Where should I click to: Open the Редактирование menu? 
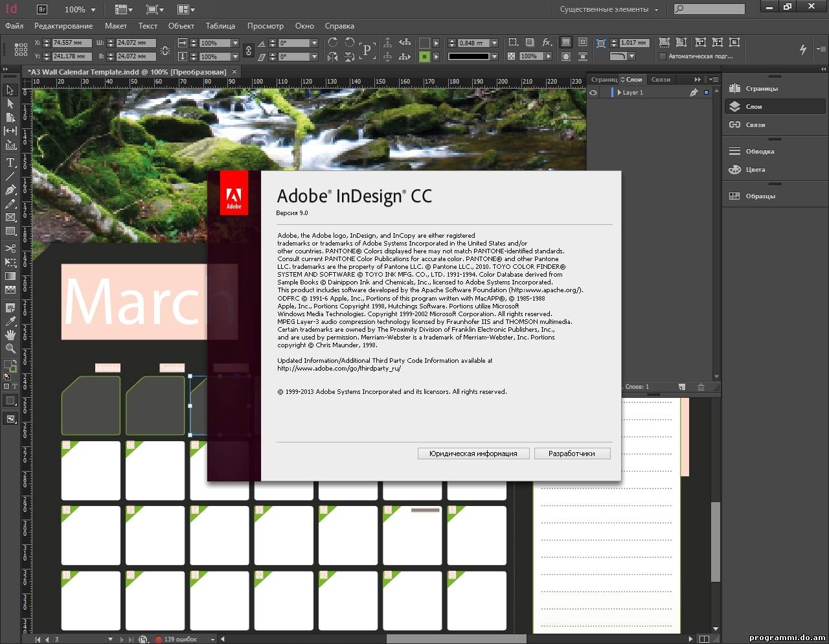[x=63, y=26]
